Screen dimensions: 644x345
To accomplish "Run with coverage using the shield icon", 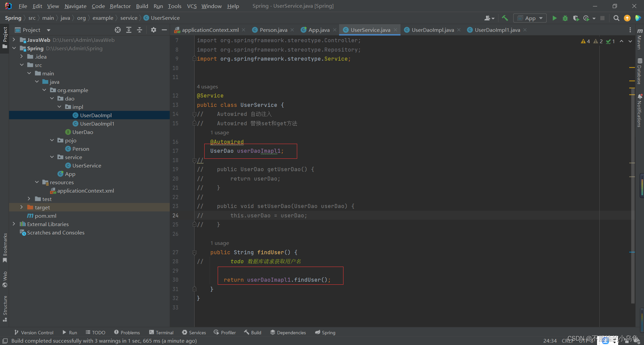I will tap(576, 18).
